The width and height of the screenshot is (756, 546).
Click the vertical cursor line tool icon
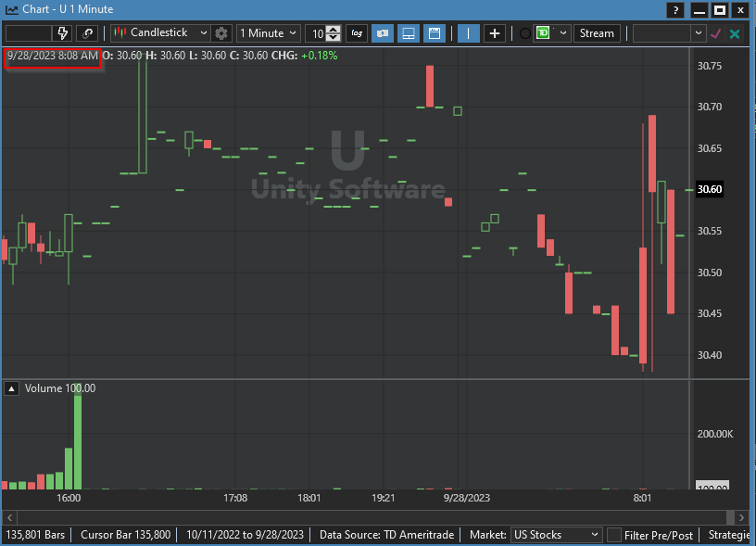pyautogui.click(x=469, y=33)
